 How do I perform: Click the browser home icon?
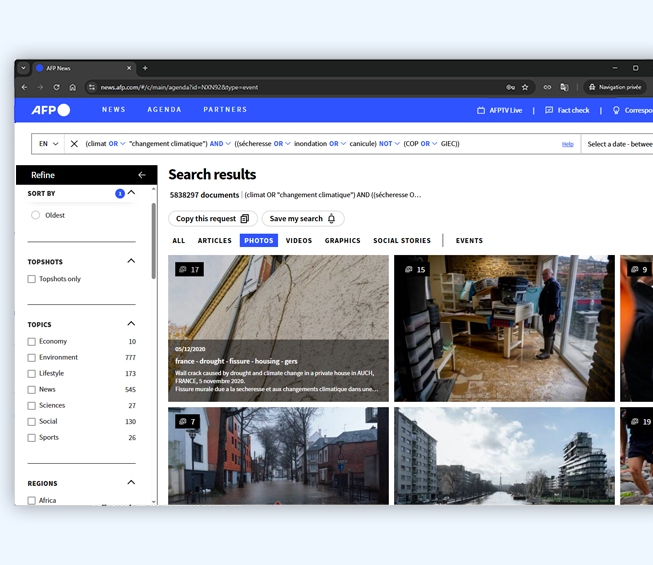pyautogui.click(x=72, y=87)
